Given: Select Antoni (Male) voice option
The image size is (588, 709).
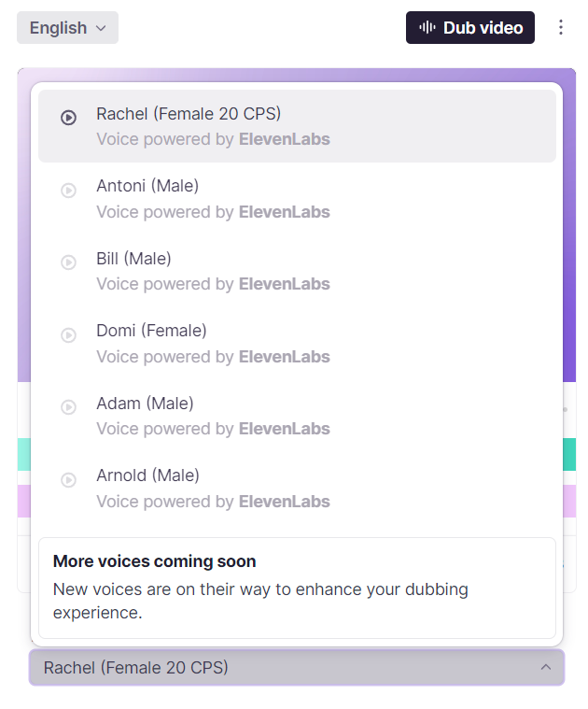Looking at the screenshot, I should [297, 199].
